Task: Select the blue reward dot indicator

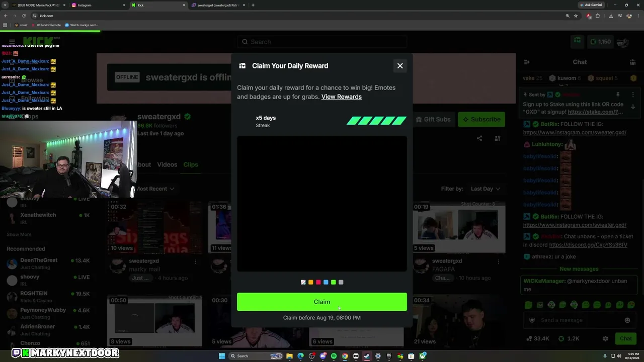Action: click(326, 283)
